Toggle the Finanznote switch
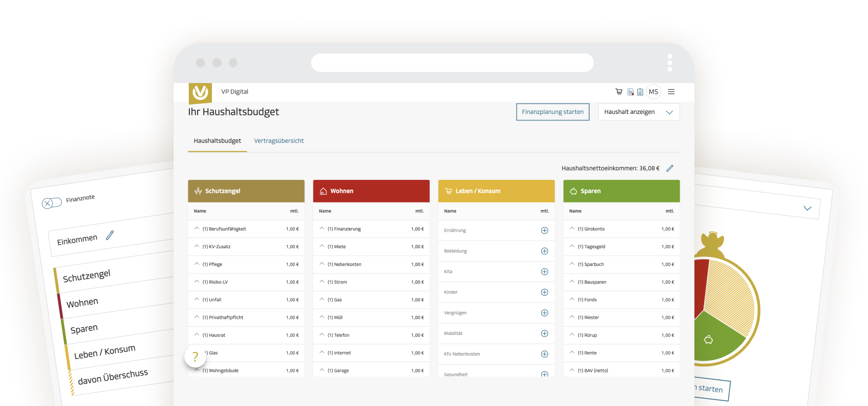 coord(52,203)
